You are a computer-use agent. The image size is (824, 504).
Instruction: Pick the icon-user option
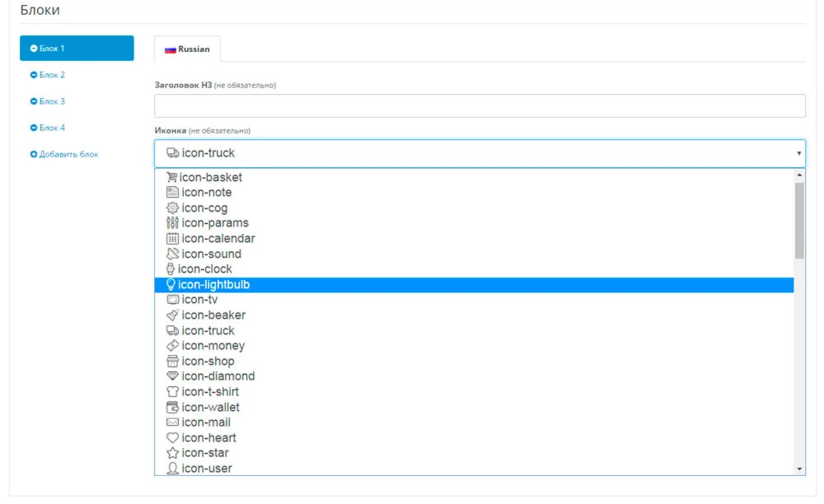pos(199,469)
